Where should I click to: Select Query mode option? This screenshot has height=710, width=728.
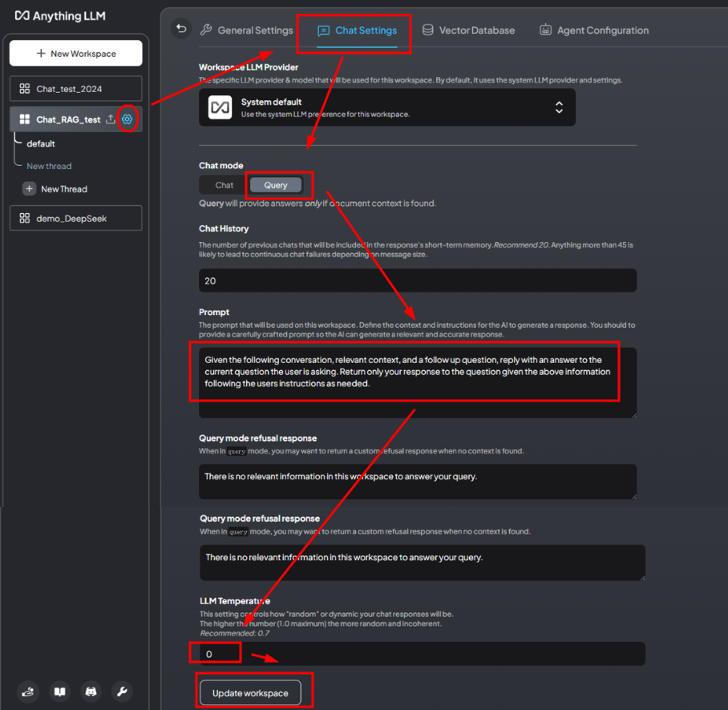pyautogui.click(x=276, y=185)
